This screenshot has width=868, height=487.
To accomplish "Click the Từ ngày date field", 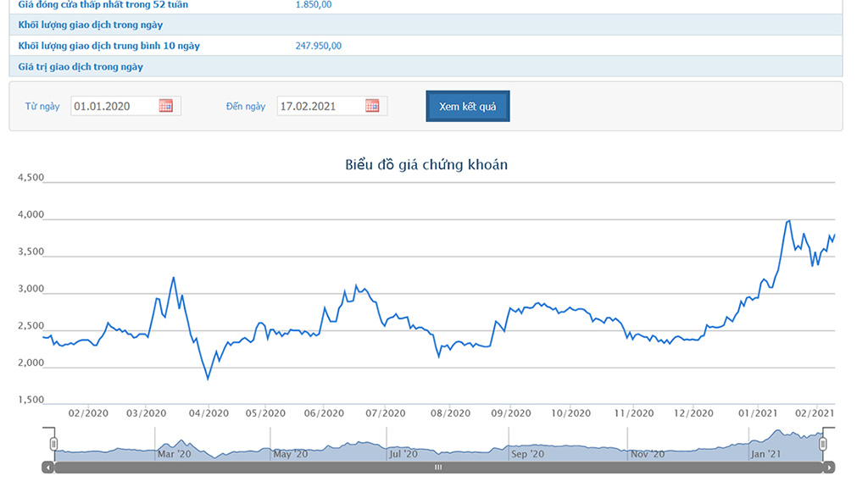I will coord(114,106).
